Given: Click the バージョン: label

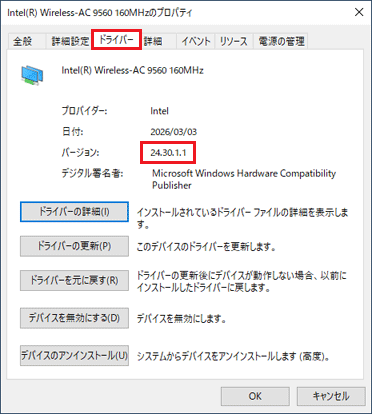Looking at the screenshot, I should coord(80,153).
